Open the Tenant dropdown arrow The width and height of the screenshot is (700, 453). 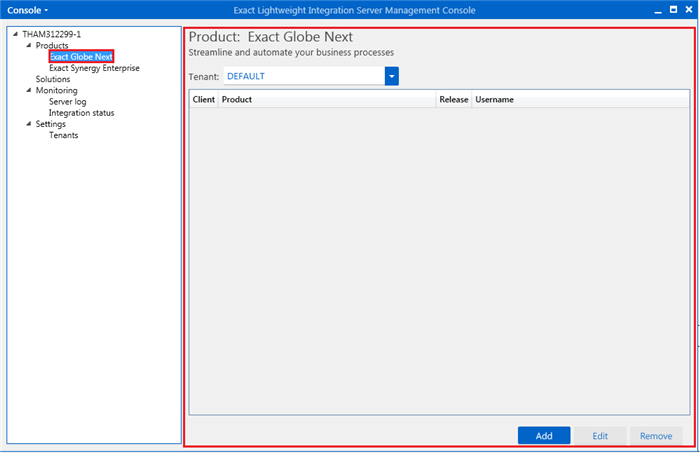click(392, 76)
